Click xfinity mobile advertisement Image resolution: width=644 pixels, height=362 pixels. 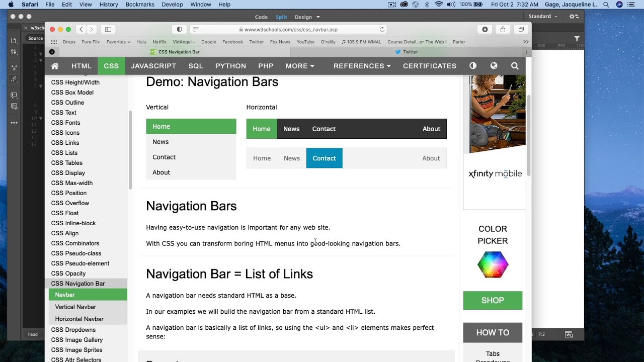(x=495, y=142)
